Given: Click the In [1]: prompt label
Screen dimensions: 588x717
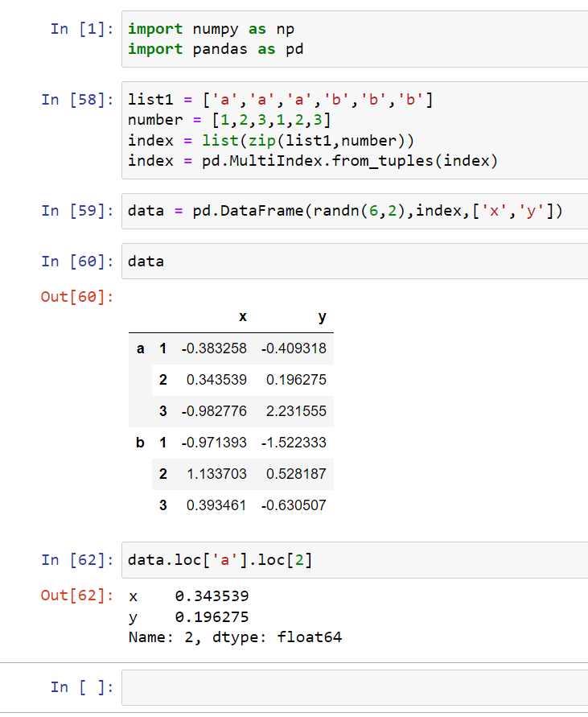Looking at the screenshot, I should (x=82, y=29).
